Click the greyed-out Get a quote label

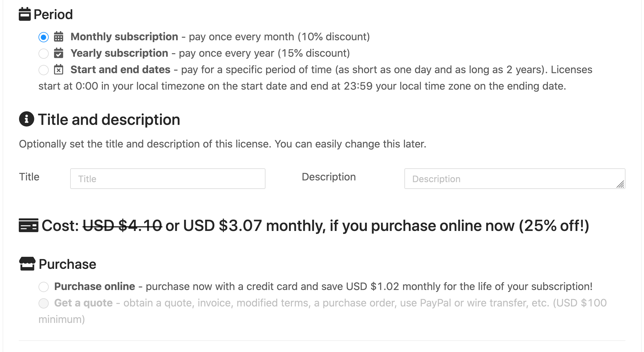click(x=83, y=303)
